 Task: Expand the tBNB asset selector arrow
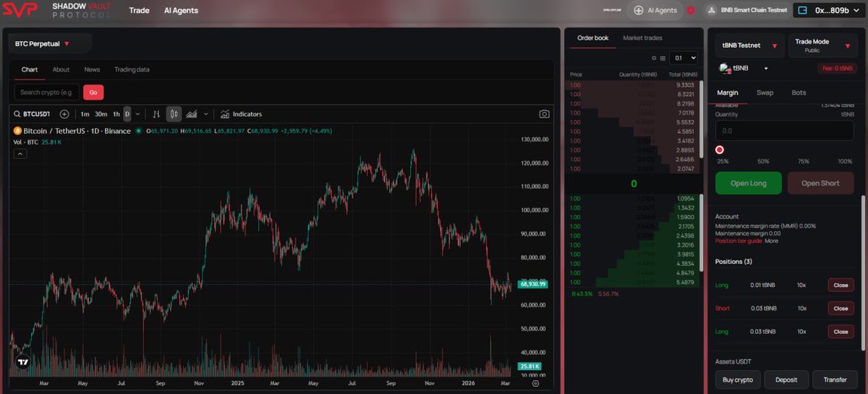(766, 69)
